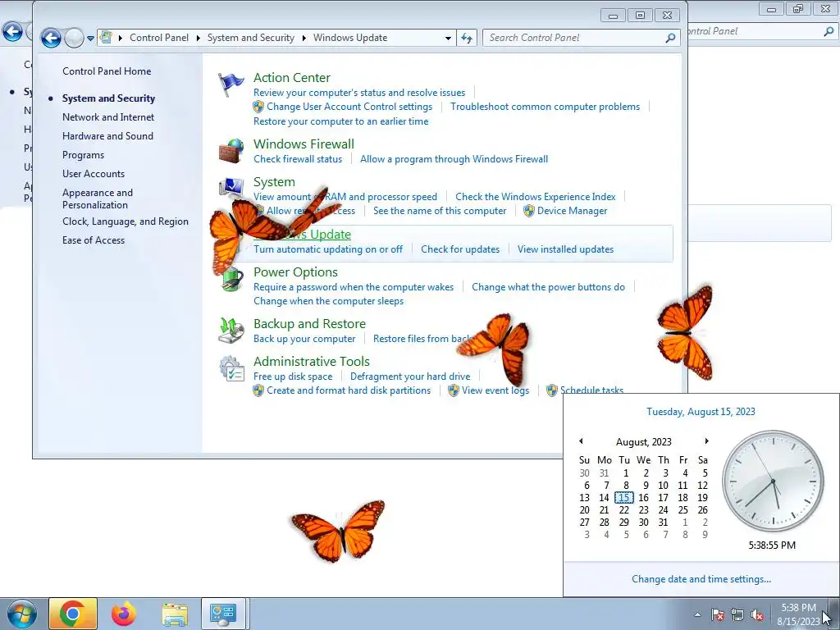Click the muted volume tray icon
Image resolution: width=840 pixels, height=630 pixels.
coord(757,614)
